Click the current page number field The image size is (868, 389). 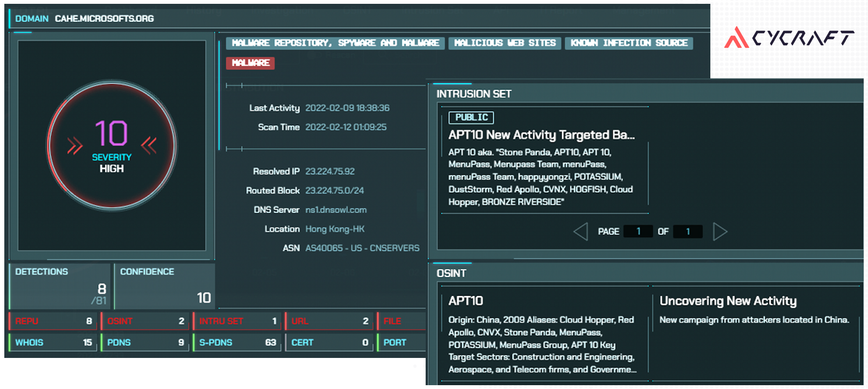point(638,232)
